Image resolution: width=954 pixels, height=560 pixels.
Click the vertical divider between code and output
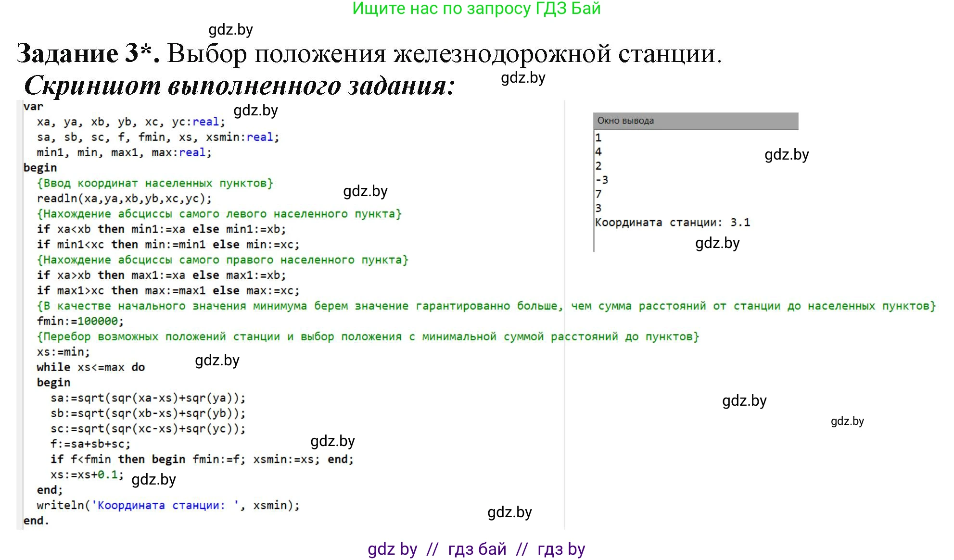point(565,312)
